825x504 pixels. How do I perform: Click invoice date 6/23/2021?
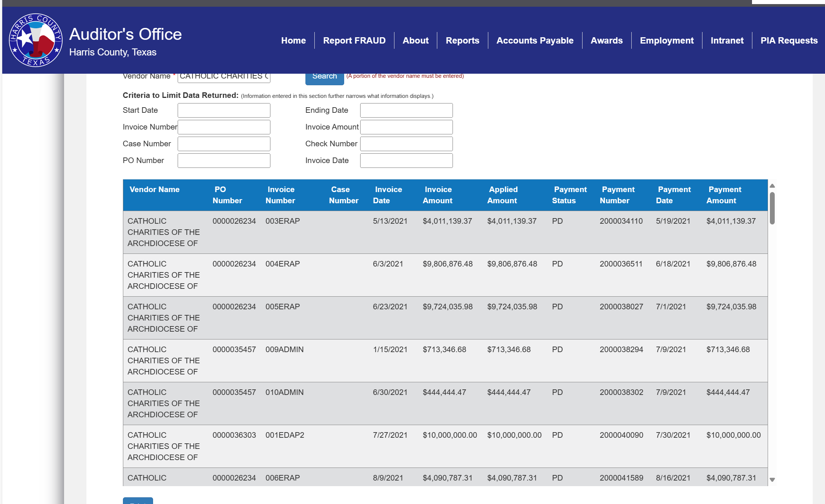[x=390, y=307]
